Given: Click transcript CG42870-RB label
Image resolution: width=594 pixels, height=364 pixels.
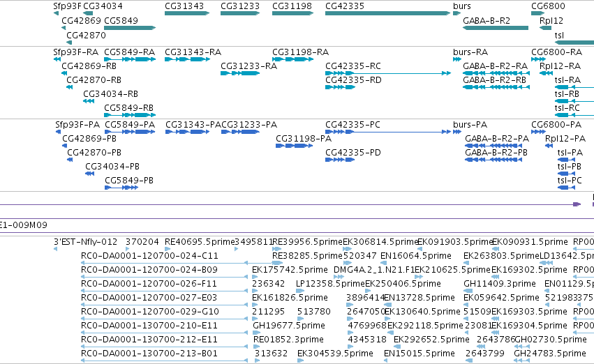Looking at the screenshot, I should pyautogui.click(x=94, y=79).
